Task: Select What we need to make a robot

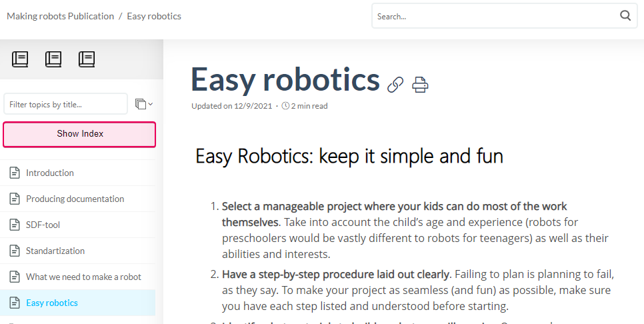Action: [x=83, y=277]
